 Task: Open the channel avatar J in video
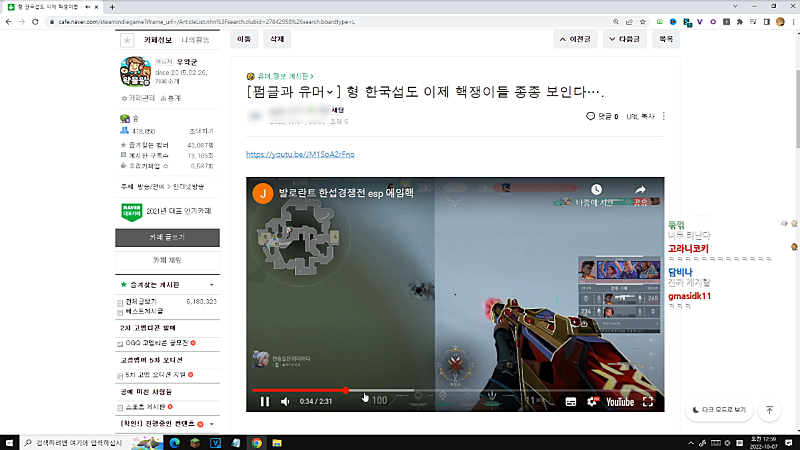click(x=263, y=193)
